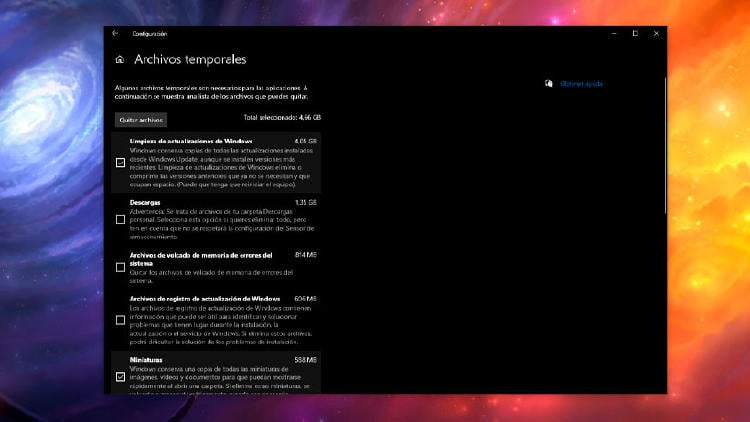Uncheck the Miniaturas checkbox
The height and width of the screenshot is (422, 750).
pyautogui.click(x=121, y=377)
